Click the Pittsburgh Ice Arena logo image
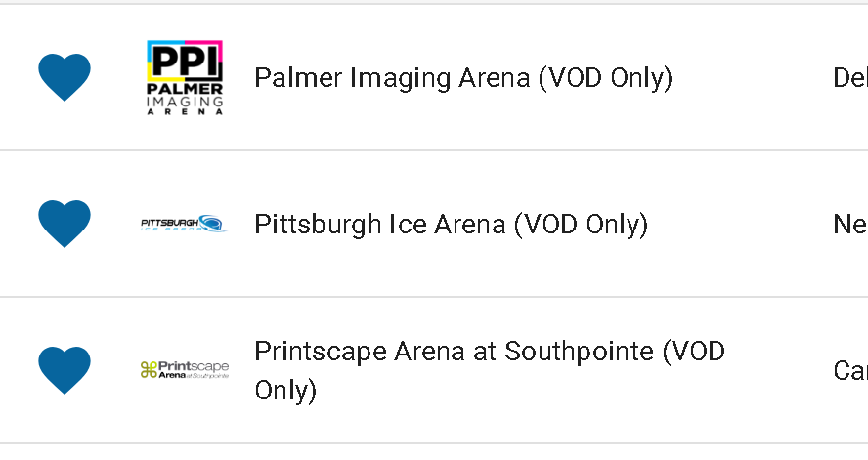868x460 pixels. 184,224
